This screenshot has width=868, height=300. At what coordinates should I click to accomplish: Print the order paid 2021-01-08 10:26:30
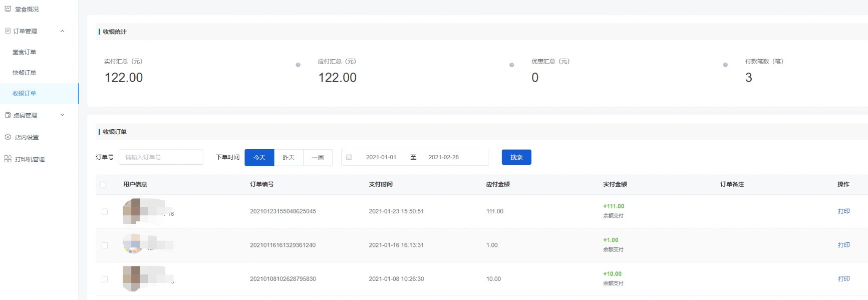843,279
